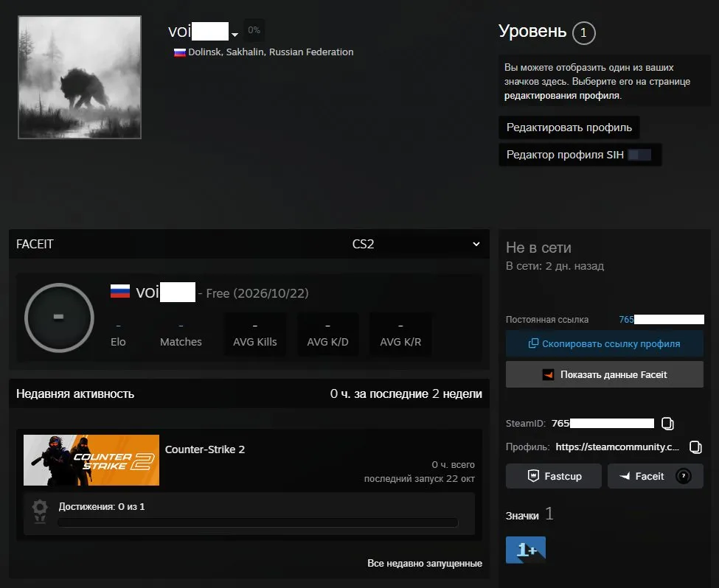This screenshot has width=719, height=588.
Task: Open the permanent link starting with 765
Action: (x=661, y=320)
